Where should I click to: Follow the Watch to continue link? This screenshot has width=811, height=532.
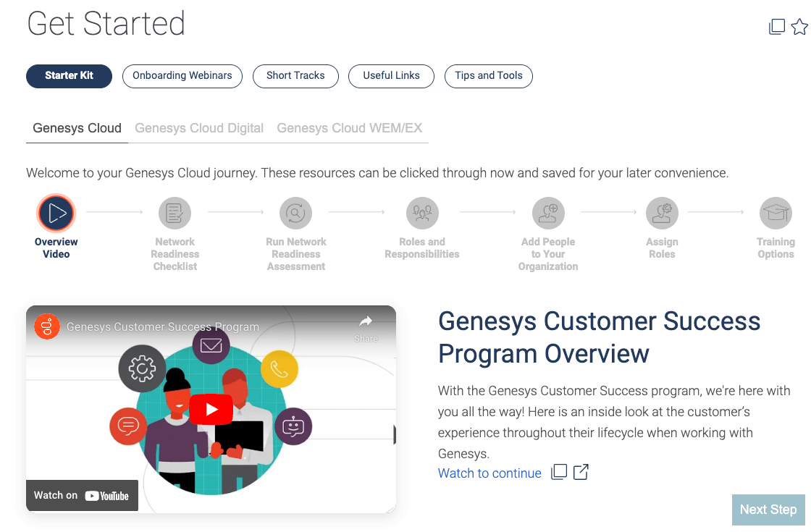pyautogui.click(x=489, y=473)
